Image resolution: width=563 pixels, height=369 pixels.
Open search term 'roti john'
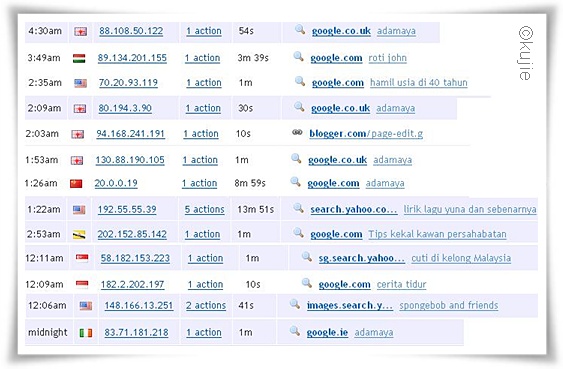[388, 58]
